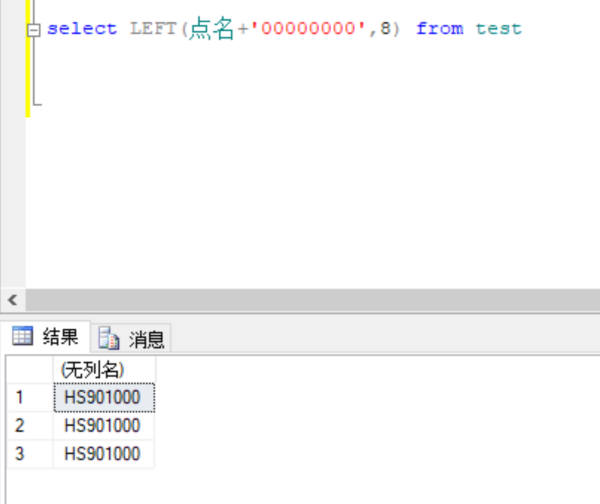600x504 pixels.
Task: Click the left scroll arrow of horizontal scrollbar
Action: [x=13, y=300]
